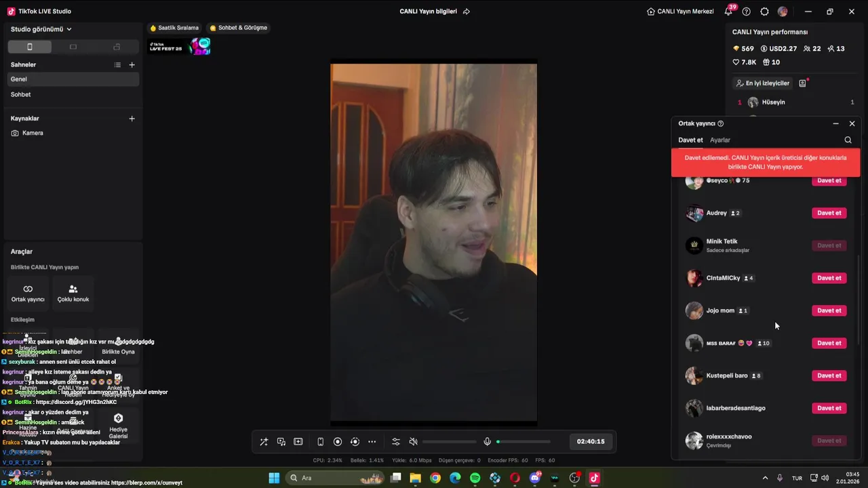Screen dimensions: 868x488
Task: Open the profile avatar in title bar
Action: pos(783,12)
